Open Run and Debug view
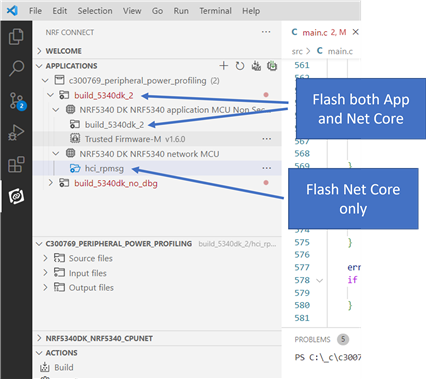Image resolution: width=426 pixels, height=379 pixels. [16, 133]
